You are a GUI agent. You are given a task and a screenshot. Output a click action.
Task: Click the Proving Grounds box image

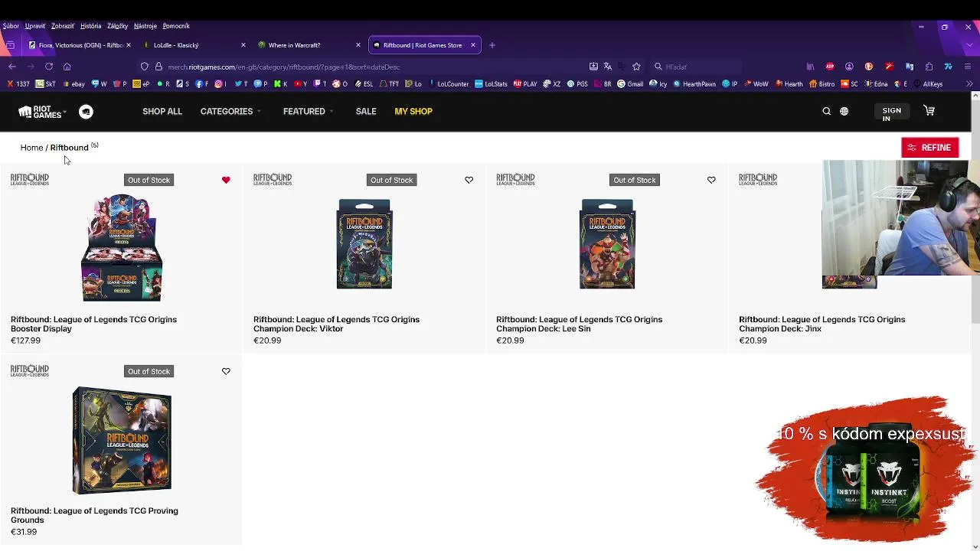[122, 440]
